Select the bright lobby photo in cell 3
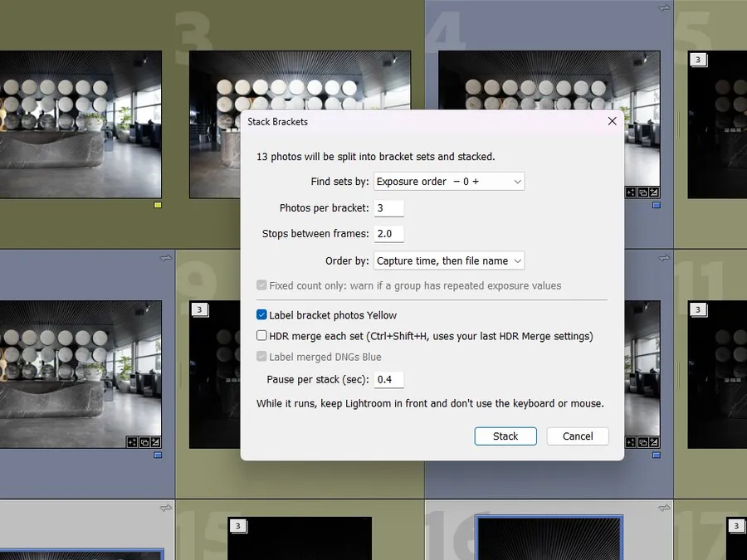Viewport: 747px width, 560px height. [300, 81]
